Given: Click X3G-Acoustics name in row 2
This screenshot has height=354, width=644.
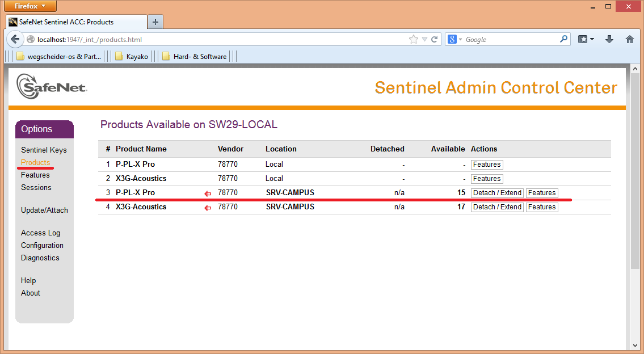Looking at the screenshot, I should (x=141, y=178).
